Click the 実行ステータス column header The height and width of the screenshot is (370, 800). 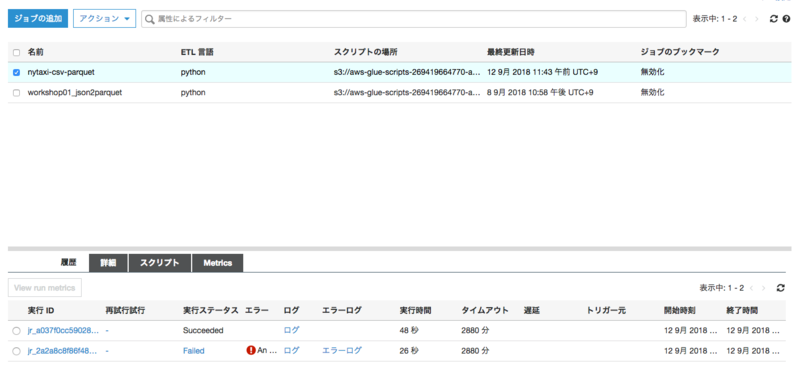pyautogui.click(x=211, y=310)
